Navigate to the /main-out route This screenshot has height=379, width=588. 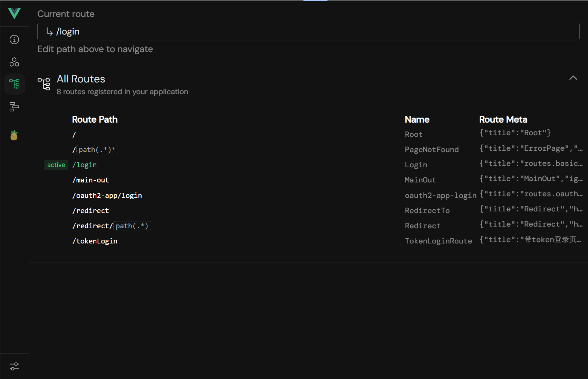click(90, 180)
